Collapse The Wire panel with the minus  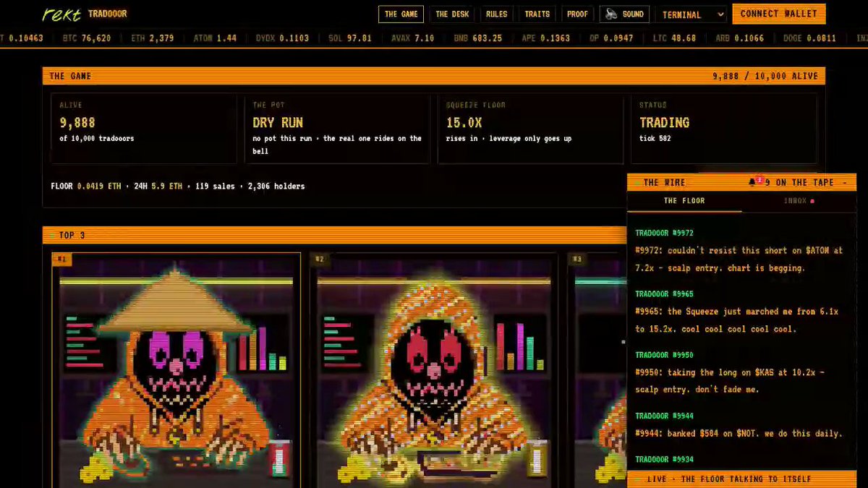tap(844, 182)
